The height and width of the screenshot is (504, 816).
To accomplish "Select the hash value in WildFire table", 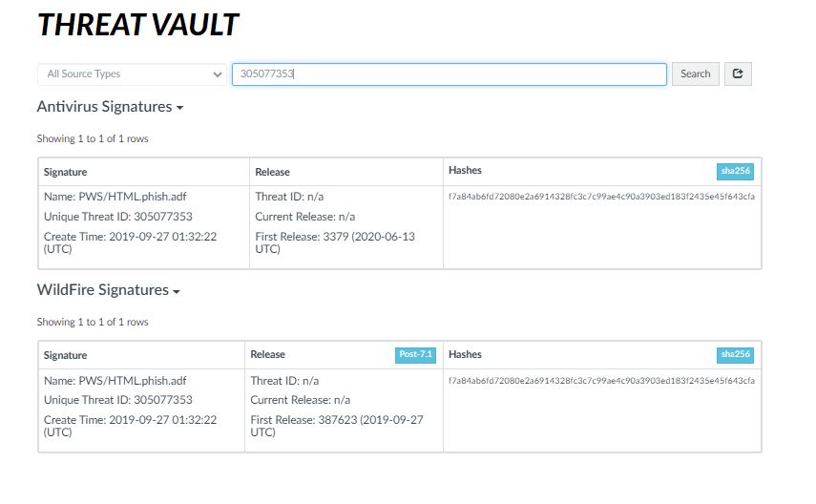I will pos(601,380).
